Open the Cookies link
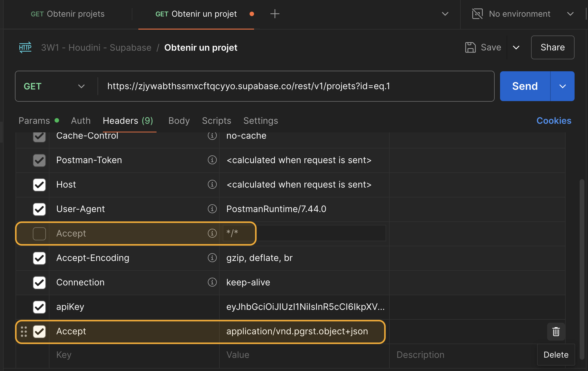Screen dimensions: 588x371 pyautogui.click(x=554, y=120)
